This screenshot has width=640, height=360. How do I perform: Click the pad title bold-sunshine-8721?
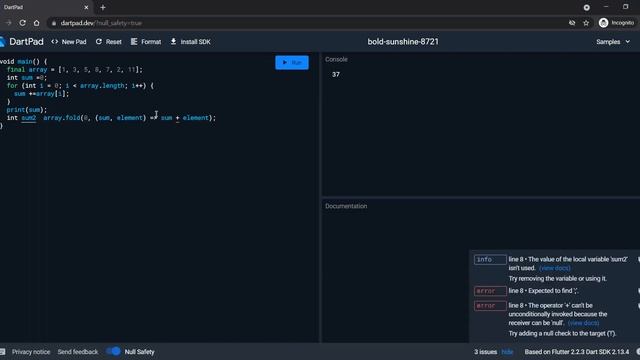point(403,42)
